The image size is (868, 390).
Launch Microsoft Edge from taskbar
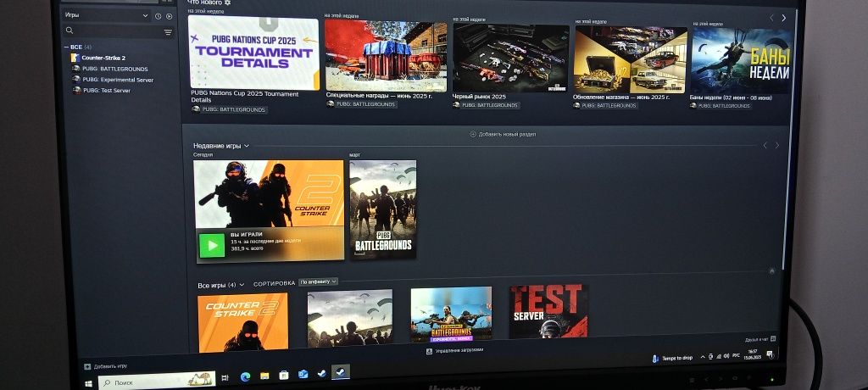point(245,376)
